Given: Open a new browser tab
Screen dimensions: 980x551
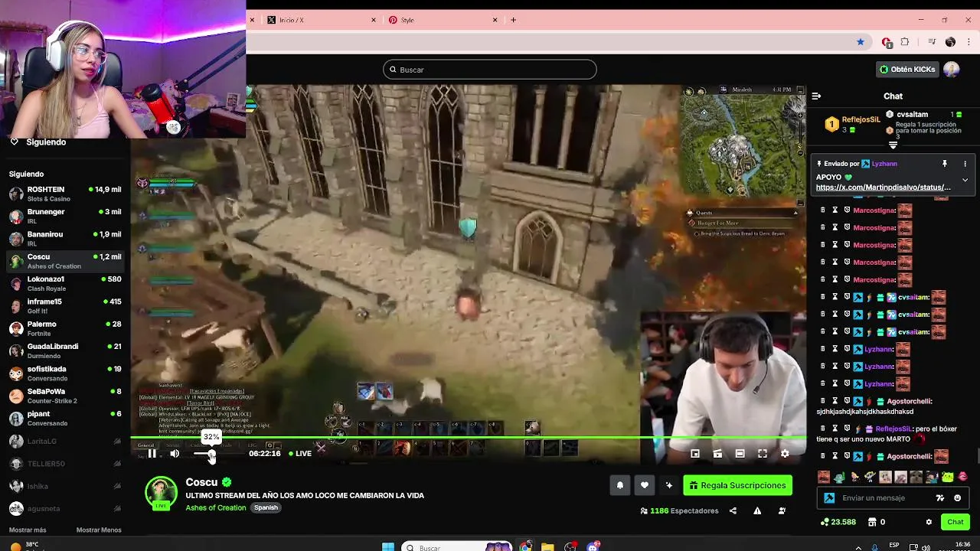Looking at the screenshot, I should 514,20.
